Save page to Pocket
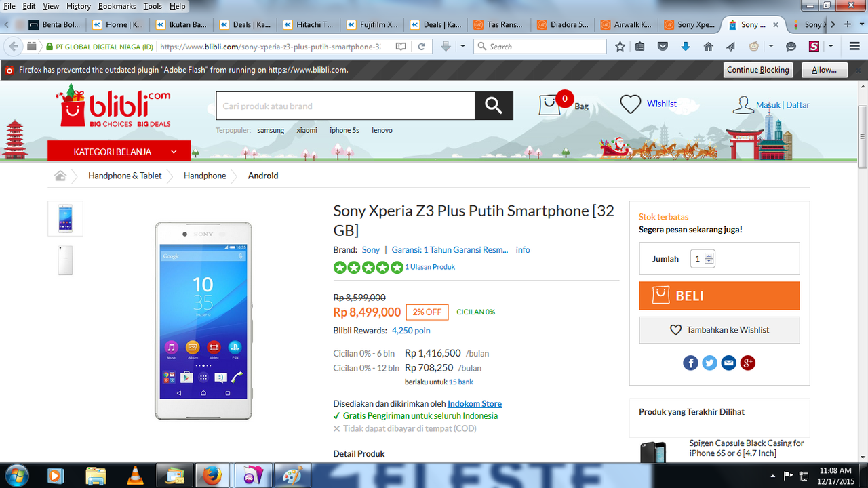The height and width of the screenshot is (488, 868). tap(663, 47)
